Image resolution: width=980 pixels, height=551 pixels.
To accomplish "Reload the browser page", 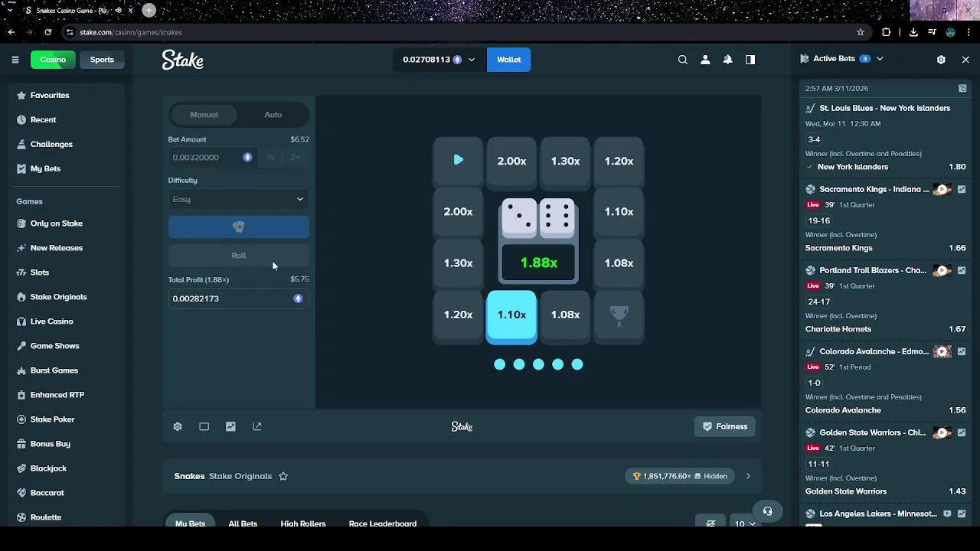I will coord(47,32).
